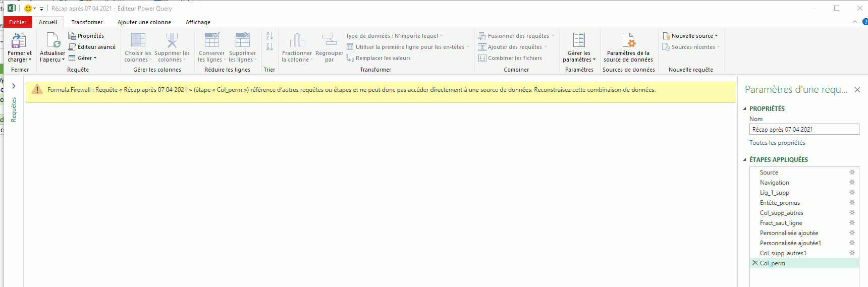Viewport: 868px width, 287px height.
Task: Delete the Col_perm step with its X
Action: [x=755, y=263]
